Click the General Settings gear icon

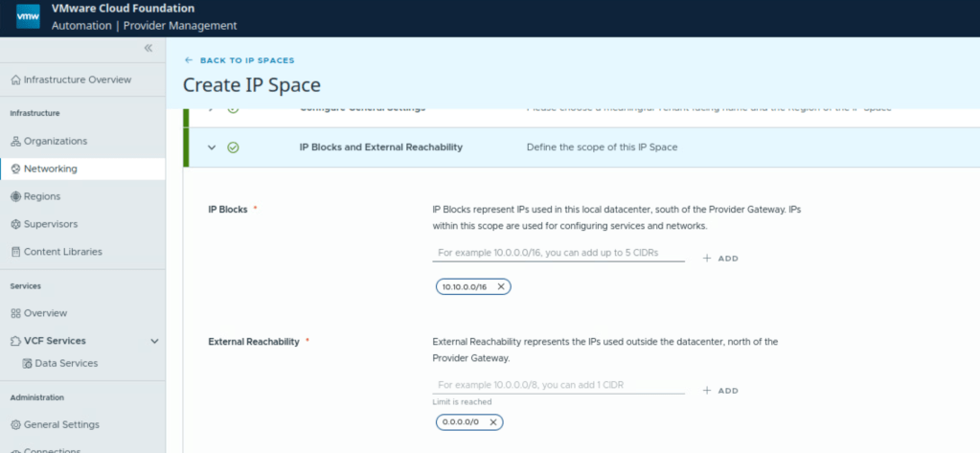click(15, 424)
